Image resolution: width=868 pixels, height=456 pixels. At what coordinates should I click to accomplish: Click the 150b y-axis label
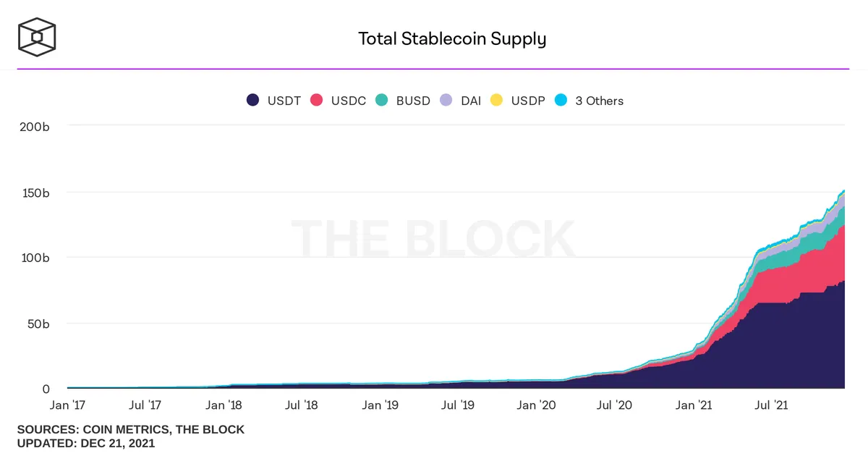click(x=35, y=193)
